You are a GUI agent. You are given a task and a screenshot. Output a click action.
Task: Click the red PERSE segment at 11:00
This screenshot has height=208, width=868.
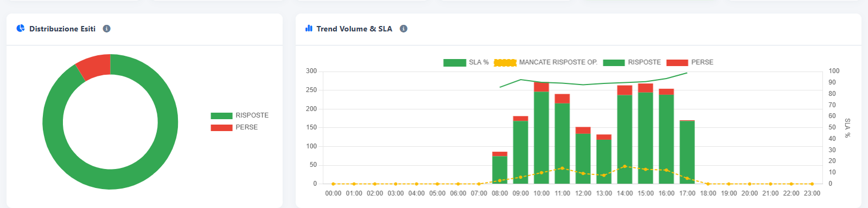[x=562, y=99]
